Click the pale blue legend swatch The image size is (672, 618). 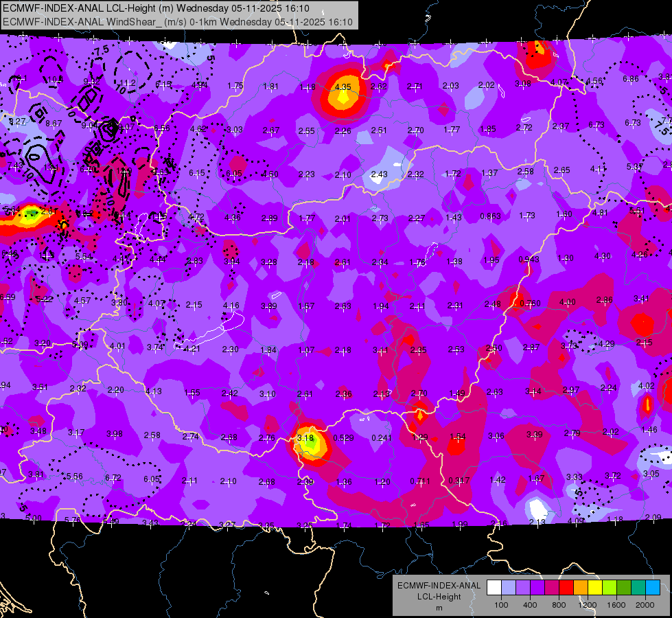pyautogui.click(x=509, y=588)
